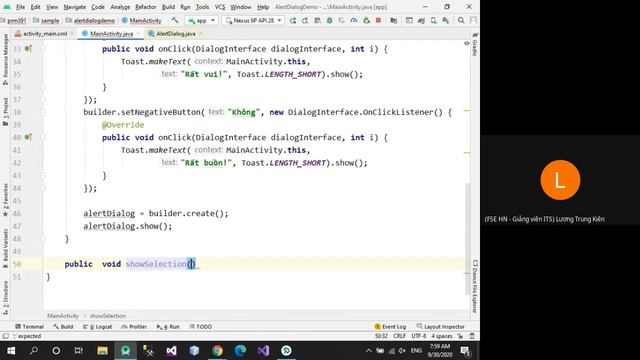The image size is (640, 360).
Task: Click the override gutter icon on line 40
Action: pos(28,137)
